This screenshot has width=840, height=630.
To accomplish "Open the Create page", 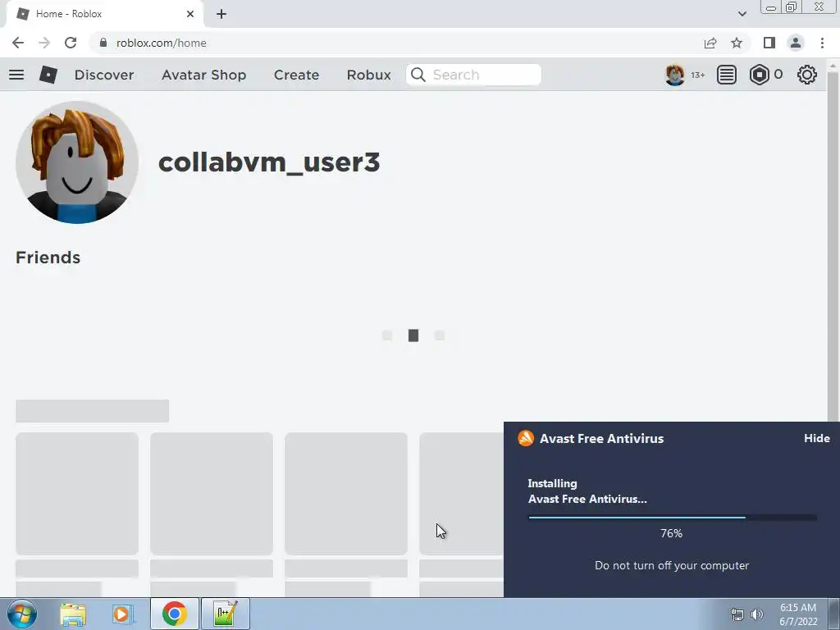I will 296,75.
